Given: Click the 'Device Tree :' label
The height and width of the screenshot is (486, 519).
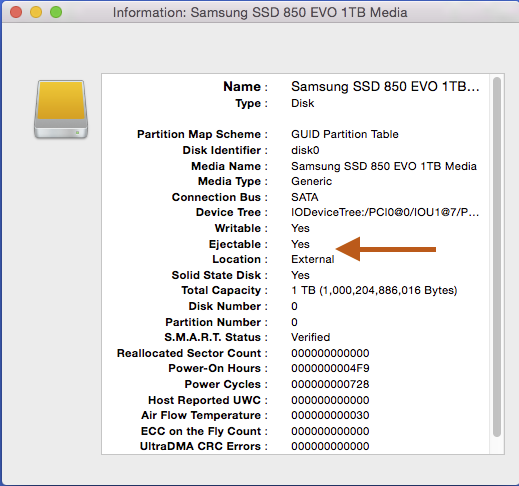Looking at the screenshot, I should (232, 212).
